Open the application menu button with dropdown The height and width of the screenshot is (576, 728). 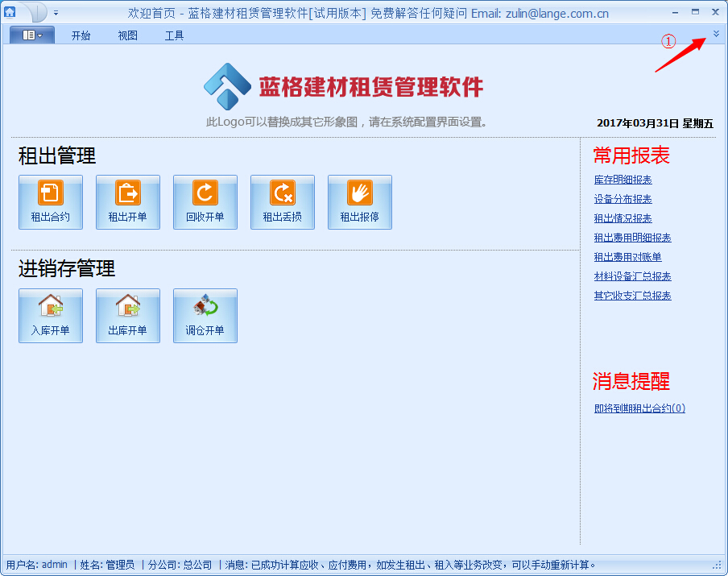pyautogui.click(x=32, y=35)
